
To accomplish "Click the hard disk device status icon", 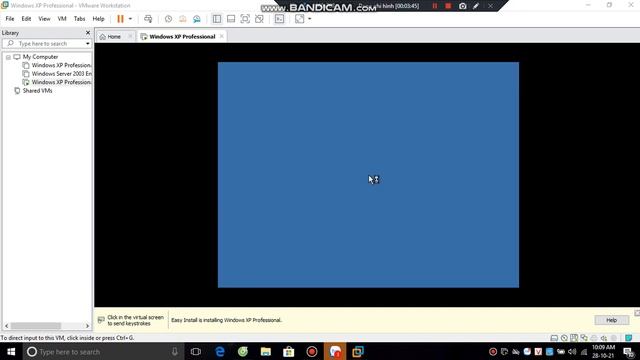I will point(554,338).
